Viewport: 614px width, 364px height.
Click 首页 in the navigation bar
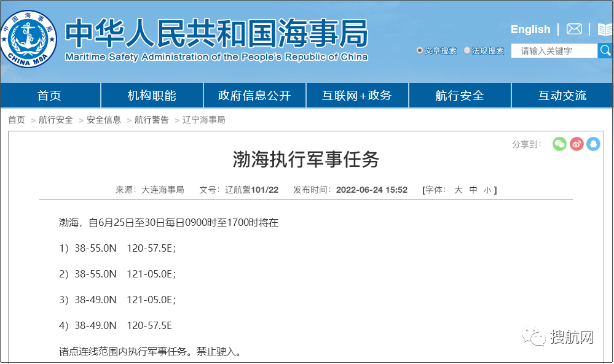(x=50, y=95)
